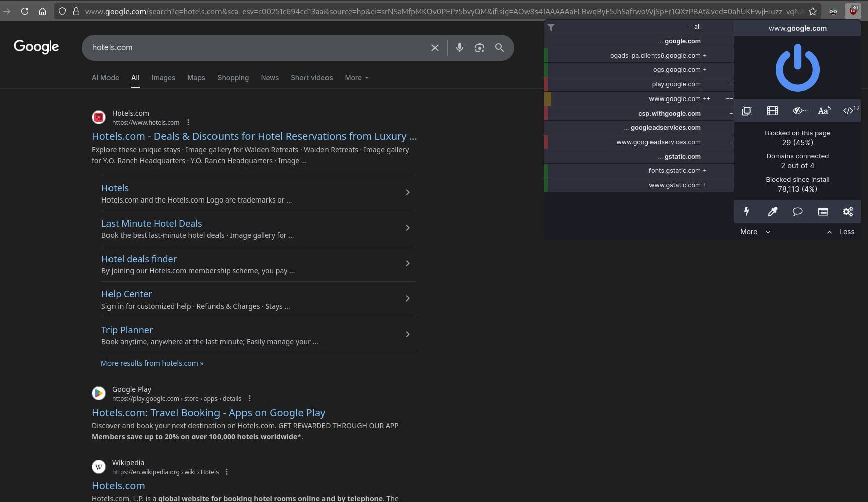The width and height of the screenshot is (868, 502).
Task: Disable JavaScript on www.google.com
Action: [x=849, y=111]
